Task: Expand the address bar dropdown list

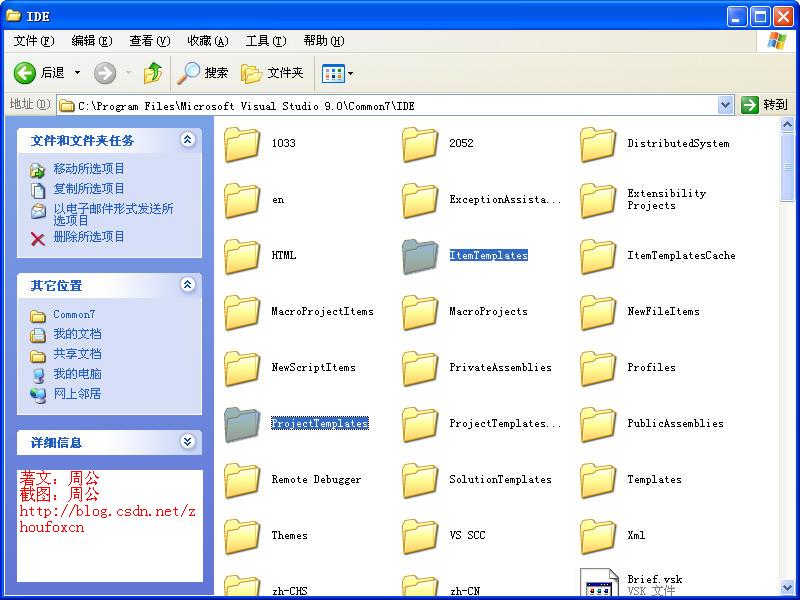Action: (725, 106)
